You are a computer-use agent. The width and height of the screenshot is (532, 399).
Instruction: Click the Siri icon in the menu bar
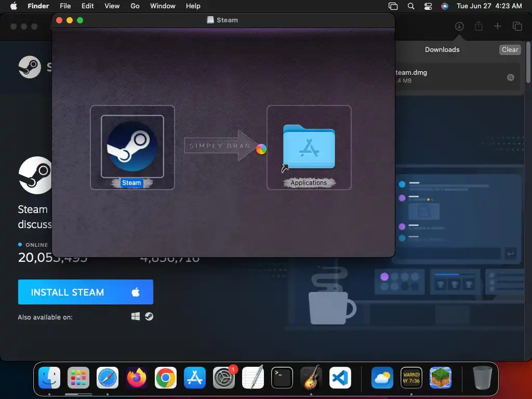pos(445,6)
